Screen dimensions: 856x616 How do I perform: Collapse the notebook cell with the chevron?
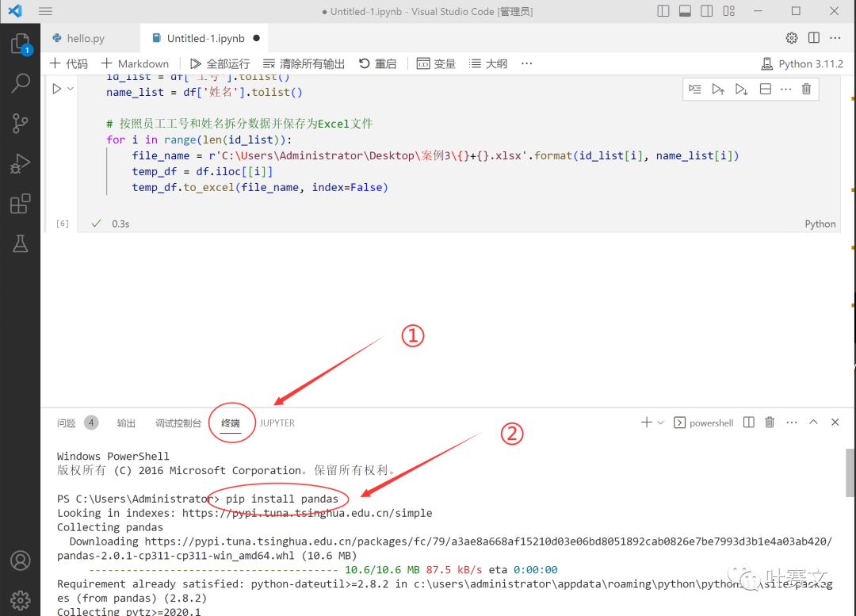(x=71, y=88)
